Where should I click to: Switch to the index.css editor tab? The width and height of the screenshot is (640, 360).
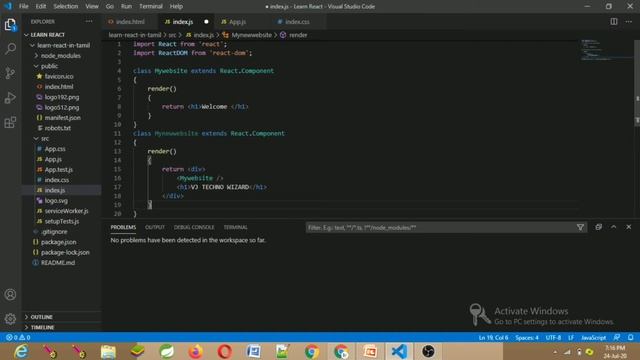click(x=297, y=22)
